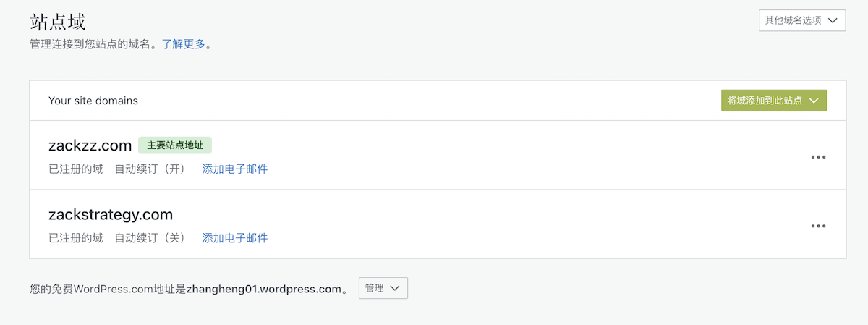This screenshot has height=325, width=868.
Task: Click the zhangheng01.wordpress.com address text
Action: (x=263, y=289)
